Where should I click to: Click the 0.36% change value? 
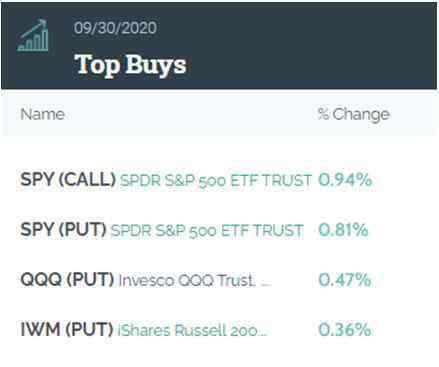point(345,329)
